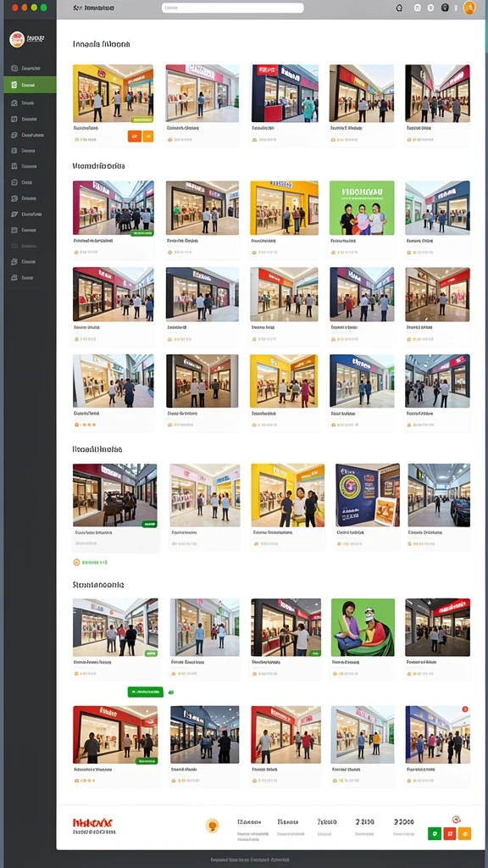This screenshot has width=488, height=868.
Task: Click the green square button in the footer
Action: [x=435, y=833]
